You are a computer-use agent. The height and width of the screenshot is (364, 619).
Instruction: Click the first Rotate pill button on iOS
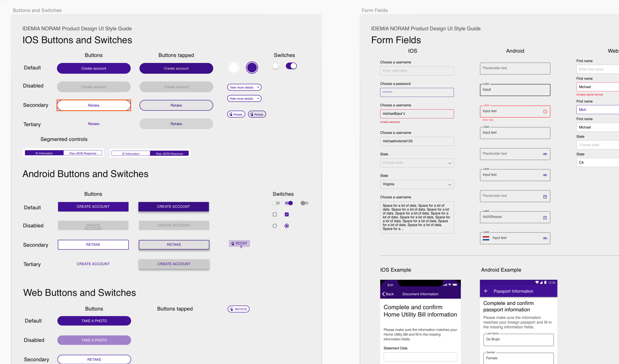pos(236,114)
